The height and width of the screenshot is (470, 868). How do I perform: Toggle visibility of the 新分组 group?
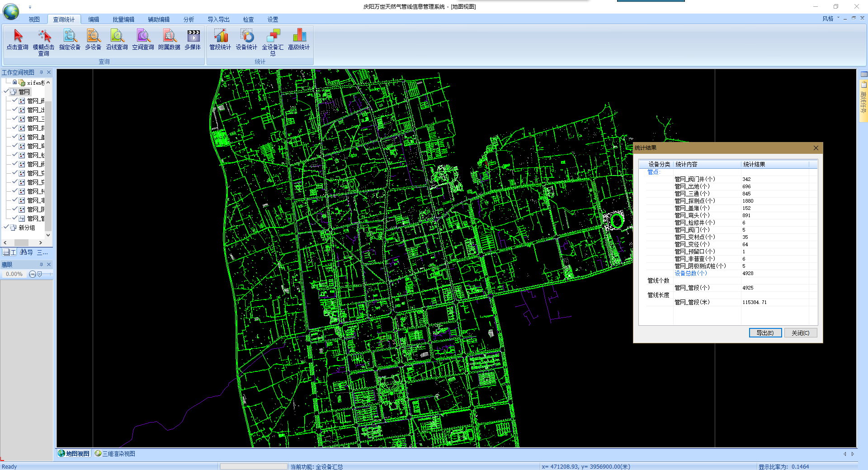click(x=6, y=228)
